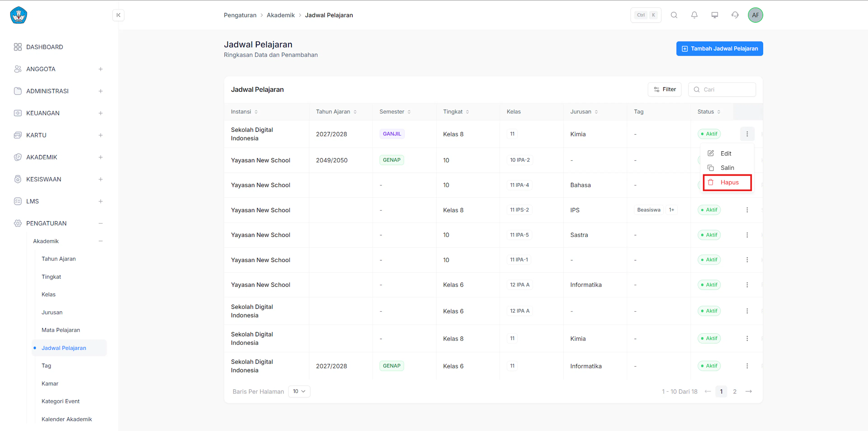Click the monitor display icon in header
The width and height of the screenshot is (868, 431).
pos(715,15)
